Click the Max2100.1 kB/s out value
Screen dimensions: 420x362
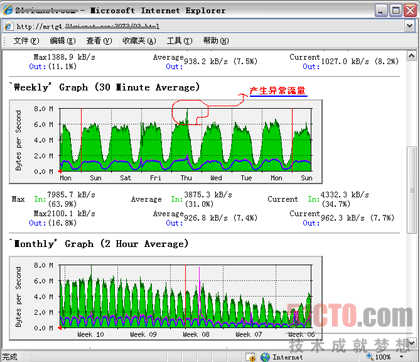tap(64, 213)
